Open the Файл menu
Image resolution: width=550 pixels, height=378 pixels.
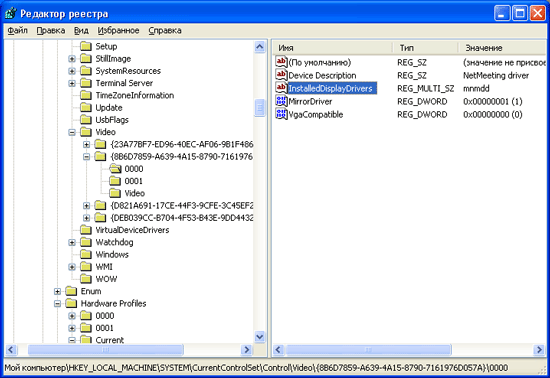tap(17, 31)
